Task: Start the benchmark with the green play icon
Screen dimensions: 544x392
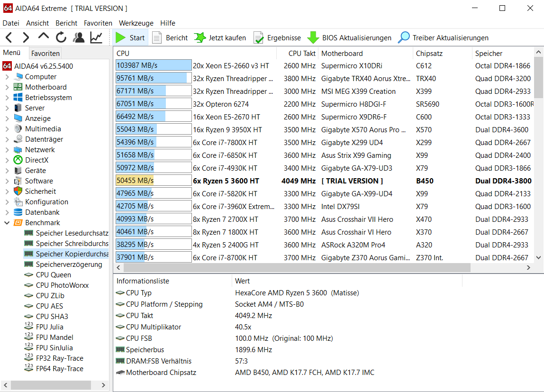Action: coord(130,37)
